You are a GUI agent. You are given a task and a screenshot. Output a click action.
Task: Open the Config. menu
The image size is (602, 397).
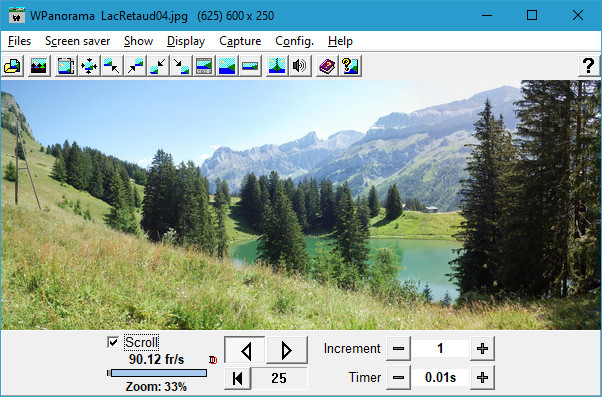click(294, 41)
